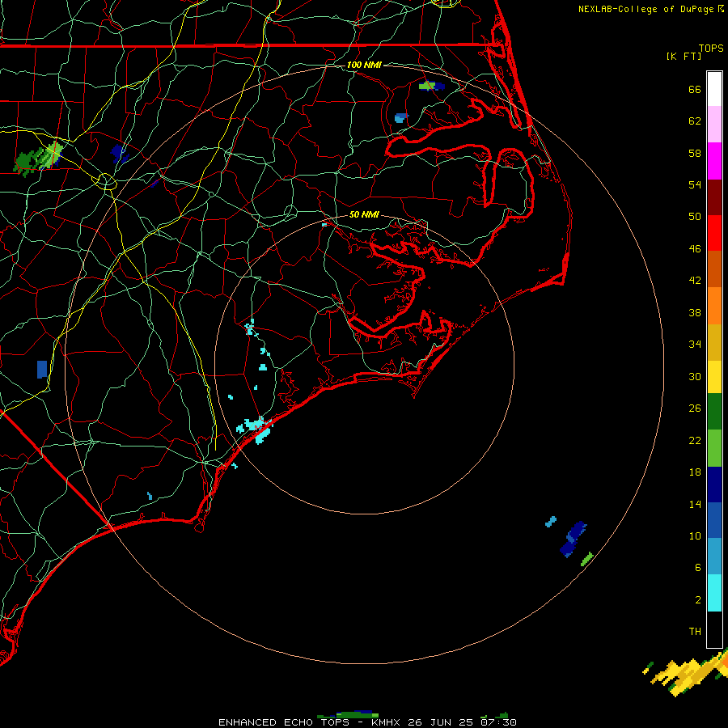Click the black TH threshold legend swatch
This screenshot has width=728, height=728.
tap(714, 629)
